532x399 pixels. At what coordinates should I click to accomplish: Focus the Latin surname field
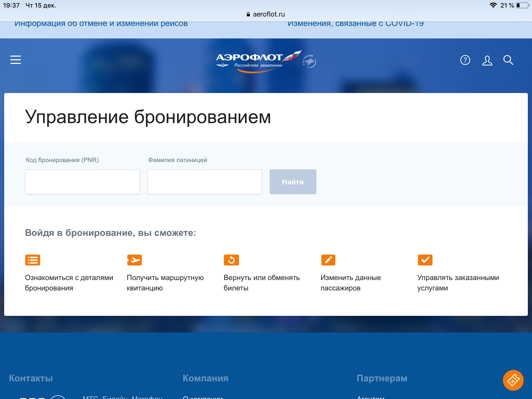point(205,182)
